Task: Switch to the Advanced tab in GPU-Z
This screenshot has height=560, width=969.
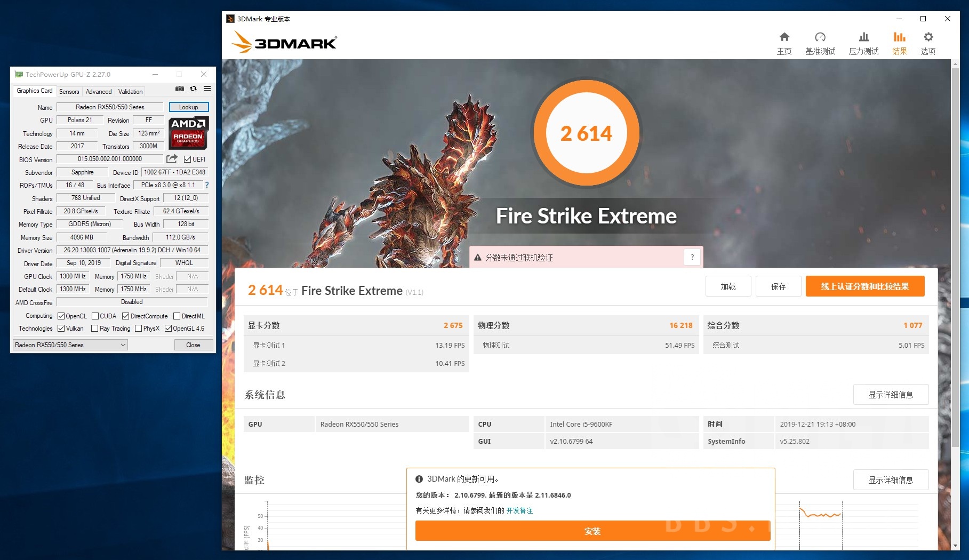Action: 98,91
